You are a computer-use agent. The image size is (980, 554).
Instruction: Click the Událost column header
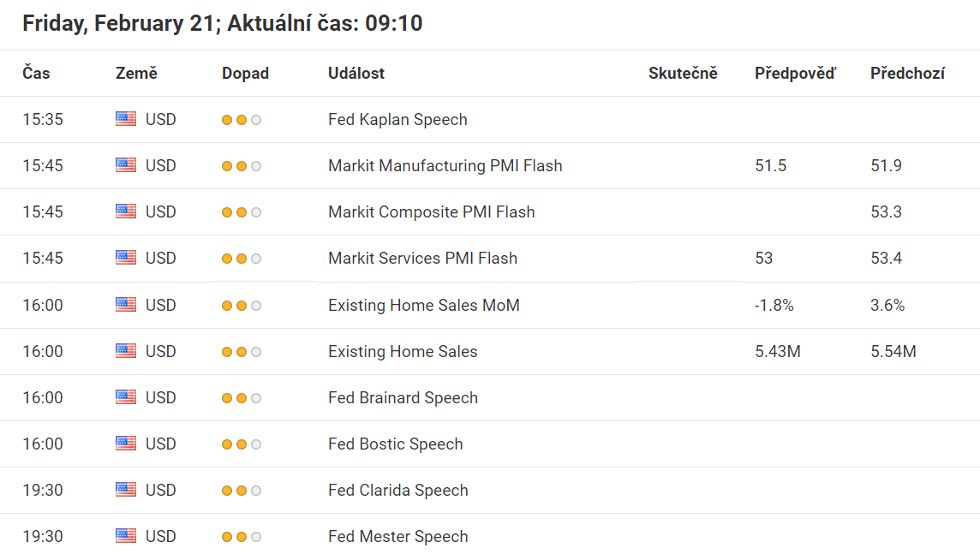[356, 73]
